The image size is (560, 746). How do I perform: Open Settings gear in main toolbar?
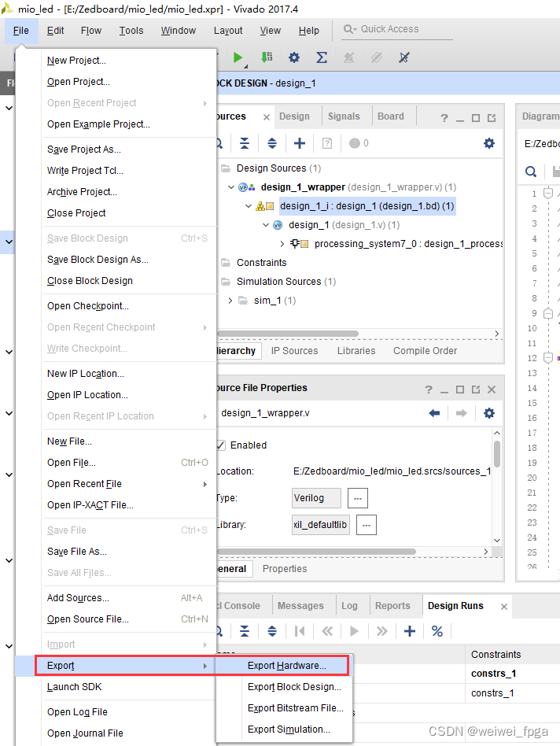pos(294,57)
